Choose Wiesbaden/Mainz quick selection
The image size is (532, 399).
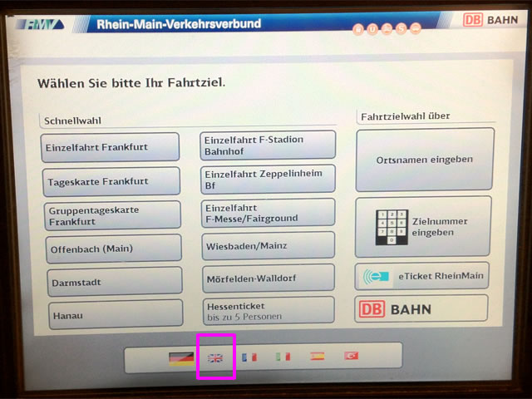point(268,246)
